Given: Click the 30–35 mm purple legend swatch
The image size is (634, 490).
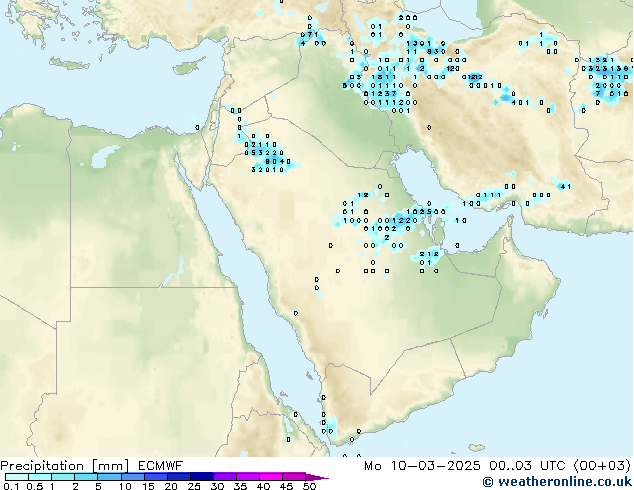Looking at the screenshot, I should pyautogui.click(x=225, y=477).
